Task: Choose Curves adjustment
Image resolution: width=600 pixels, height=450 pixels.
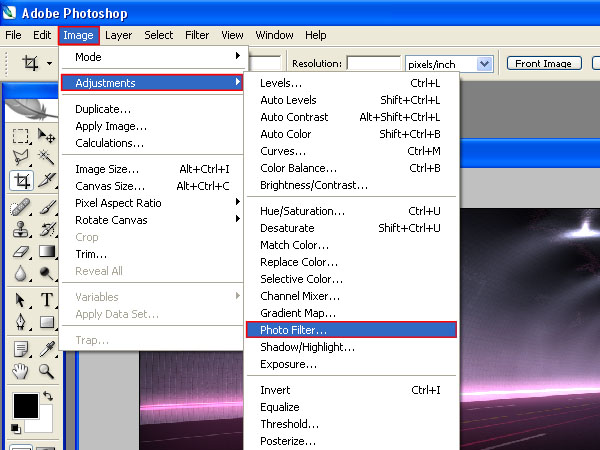Action: coord(351,151)
